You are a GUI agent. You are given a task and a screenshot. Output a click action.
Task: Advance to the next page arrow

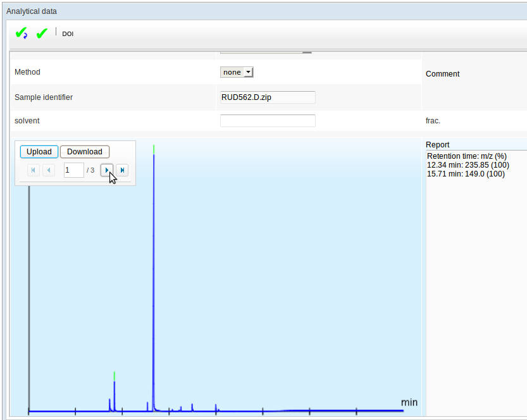107,170
